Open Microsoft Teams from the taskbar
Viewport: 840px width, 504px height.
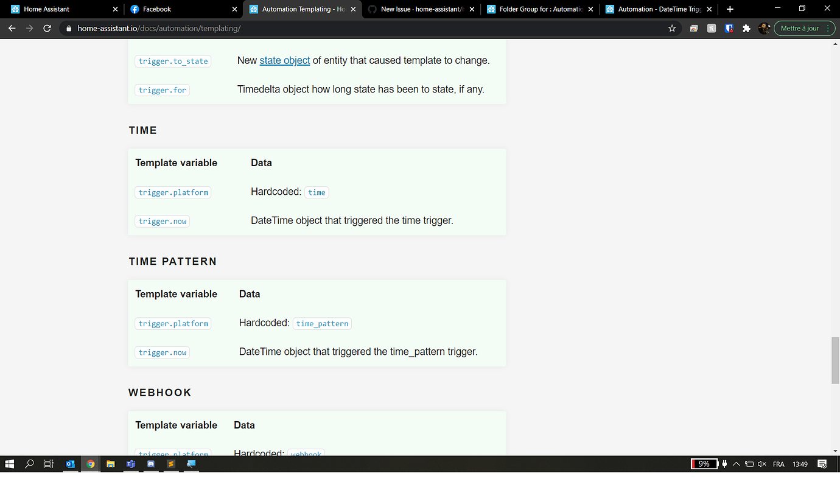coord(130,464)
